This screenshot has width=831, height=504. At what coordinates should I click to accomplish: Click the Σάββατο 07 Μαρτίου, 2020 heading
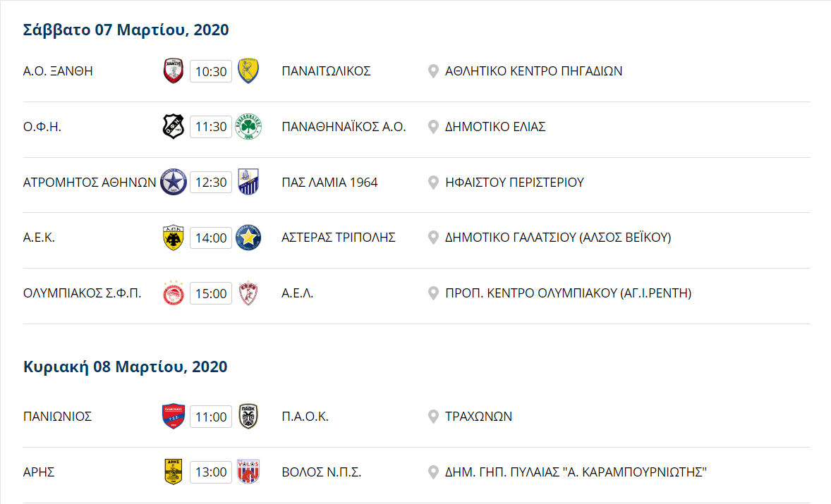coord(126,30)
